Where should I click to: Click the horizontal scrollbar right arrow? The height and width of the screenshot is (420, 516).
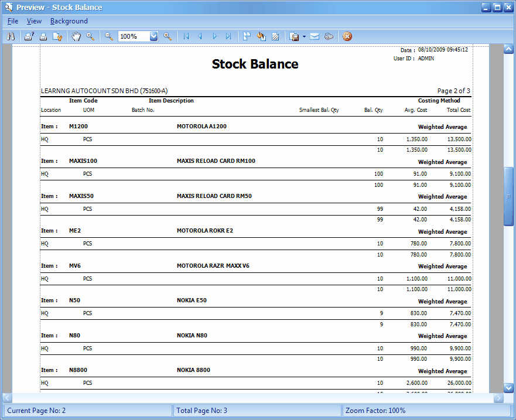click(x=498, y=398)
